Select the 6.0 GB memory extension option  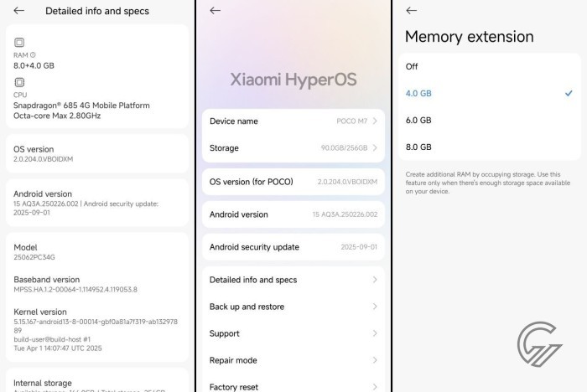(x=418, y=120)
